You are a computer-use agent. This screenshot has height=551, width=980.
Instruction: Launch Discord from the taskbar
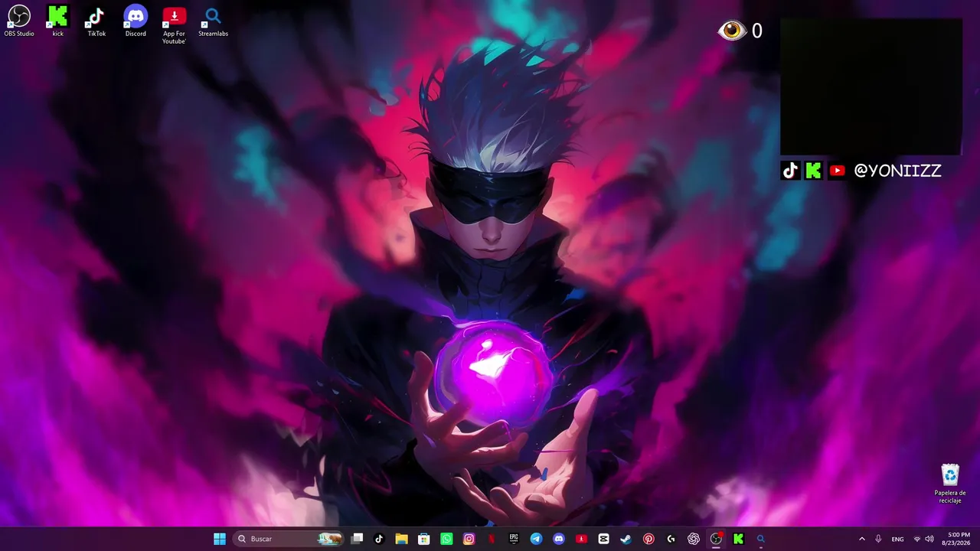tap(559, 539)
